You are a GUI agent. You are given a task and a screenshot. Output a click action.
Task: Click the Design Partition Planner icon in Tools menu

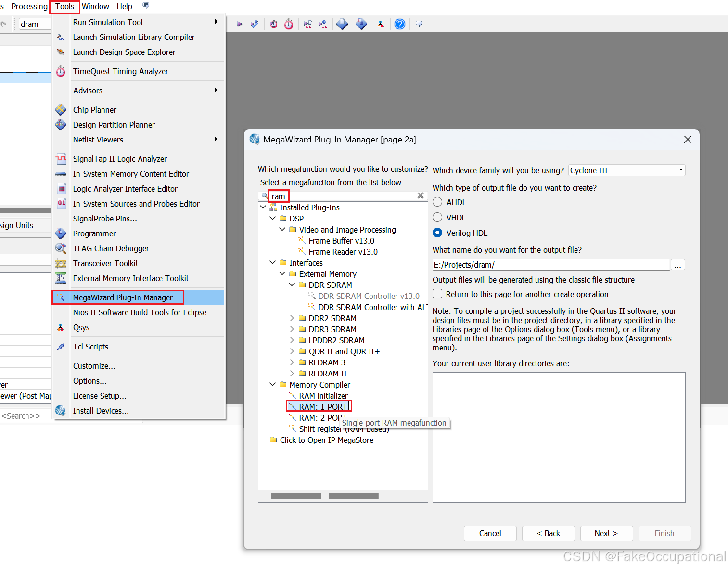[x=61, y=125]
